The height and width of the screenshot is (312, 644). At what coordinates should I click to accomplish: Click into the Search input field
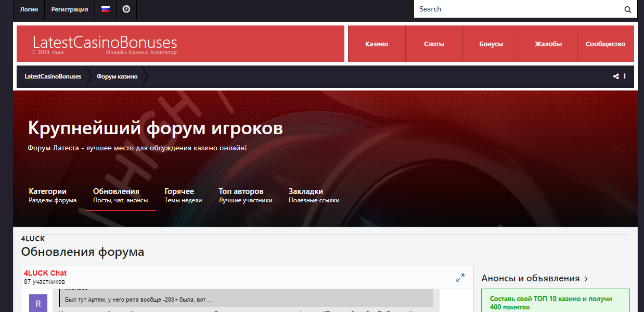pos(515,9)
